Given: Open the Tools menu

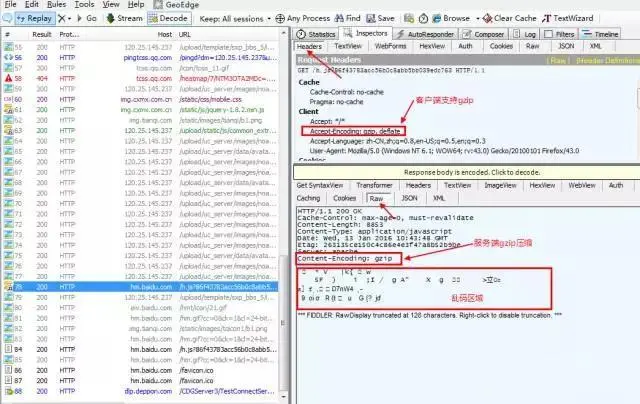Looking at the screenshot, I should [x=84, y=4].
